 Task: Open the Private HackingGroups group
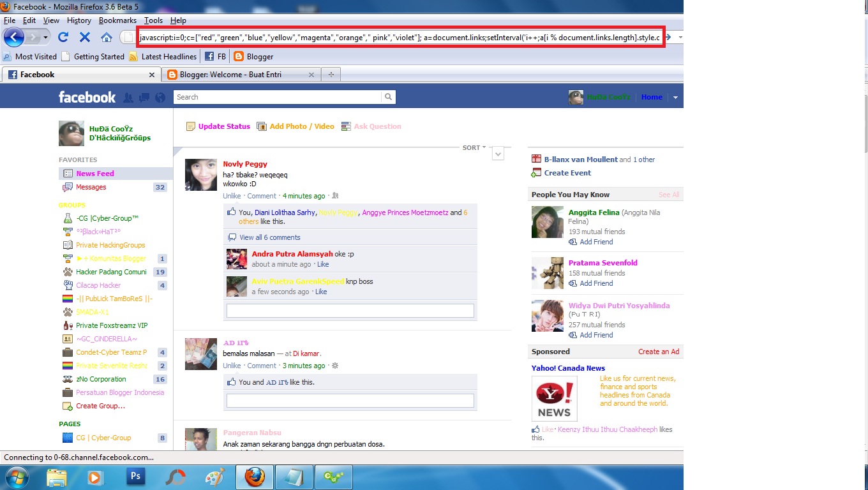(110, 245)
